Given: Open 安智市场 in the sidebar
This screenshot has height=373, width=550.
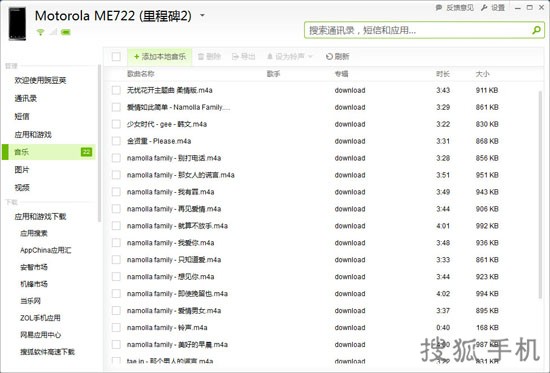Looking at the screenshot, I should (x=34, y=267).
